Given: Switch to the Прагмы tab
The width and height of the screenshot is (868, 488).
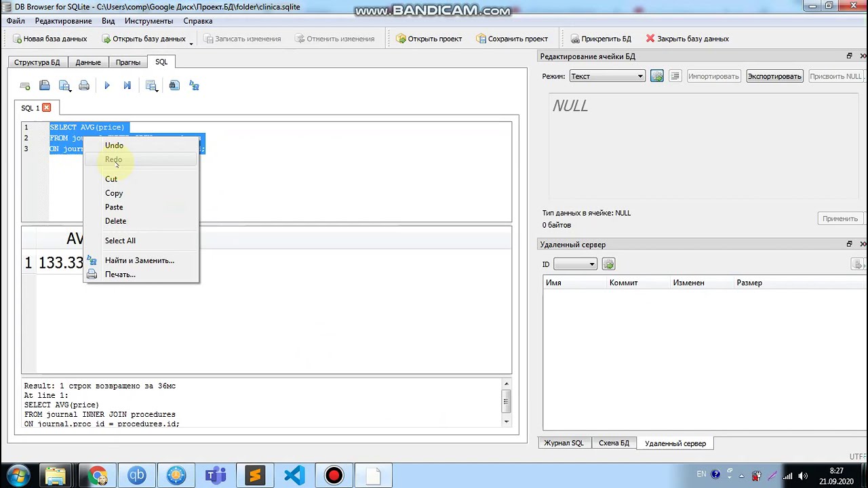Looking at the screenshot, I should (x=128, y=62).
